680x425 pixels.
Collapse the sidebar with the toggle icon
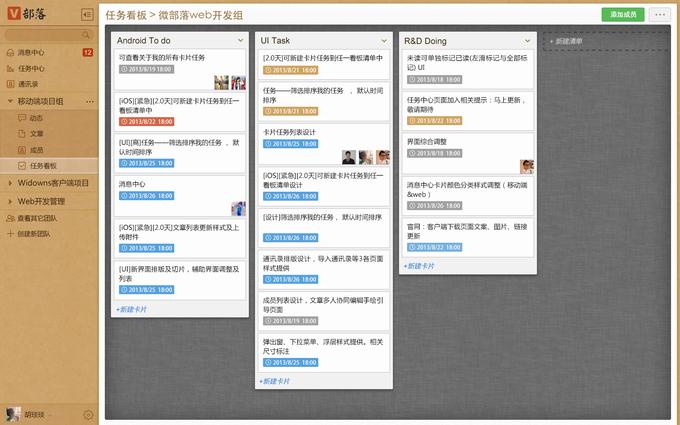(86, 15)
